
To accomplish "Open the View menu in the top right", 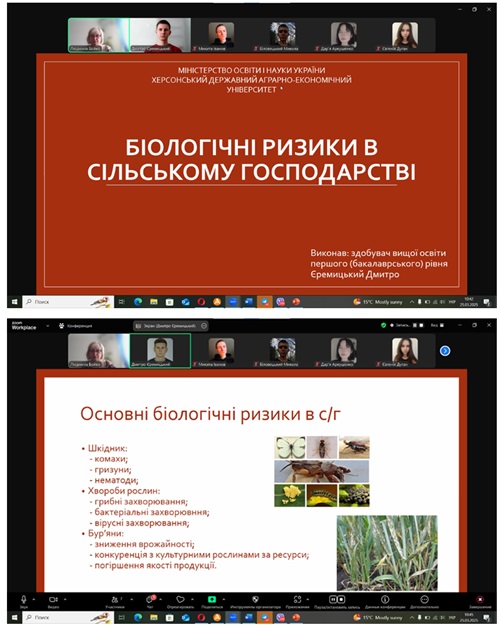I will point(437,325).
